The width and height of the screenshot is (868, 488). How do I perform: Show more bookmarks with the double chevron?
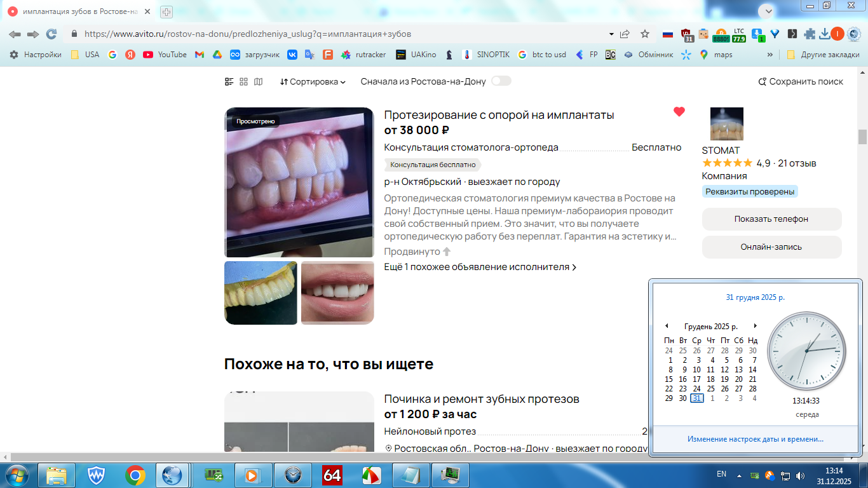(770, 55)
